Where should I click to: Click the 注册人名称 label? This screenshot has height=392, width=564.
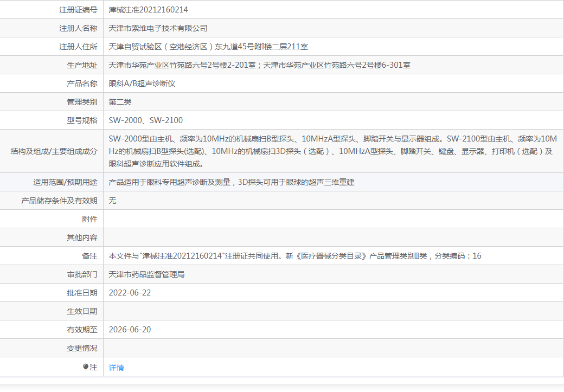point(78,28)
